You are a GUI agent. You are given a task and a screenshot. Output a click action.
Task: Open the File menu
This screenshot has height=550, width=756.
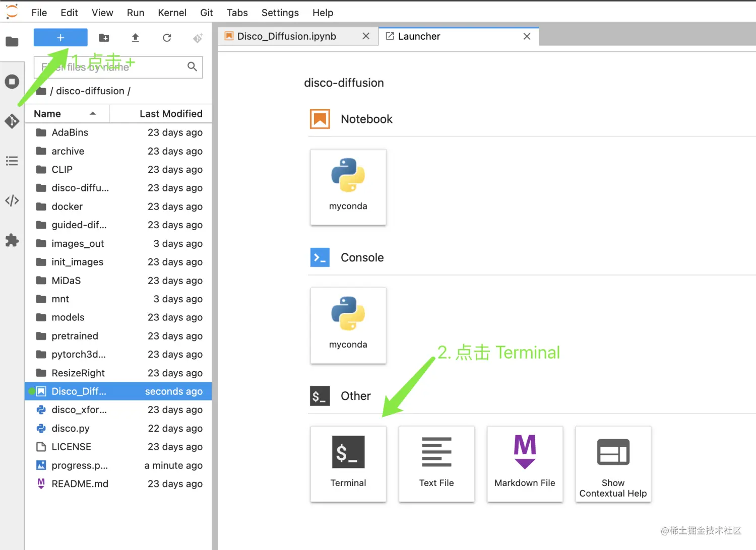coord(39,13)
